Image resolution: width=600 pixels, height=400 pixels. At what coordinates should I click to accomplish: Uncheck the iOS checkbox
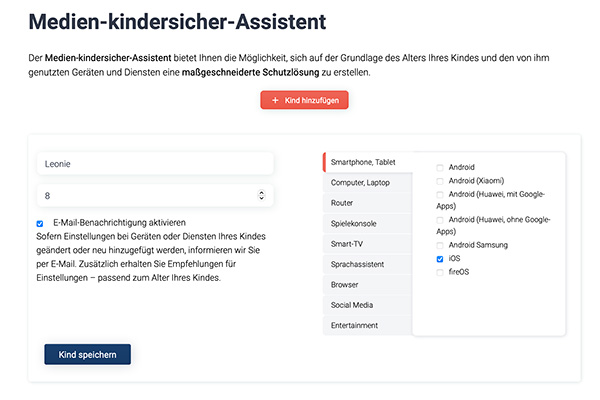[x=441, y=258]
